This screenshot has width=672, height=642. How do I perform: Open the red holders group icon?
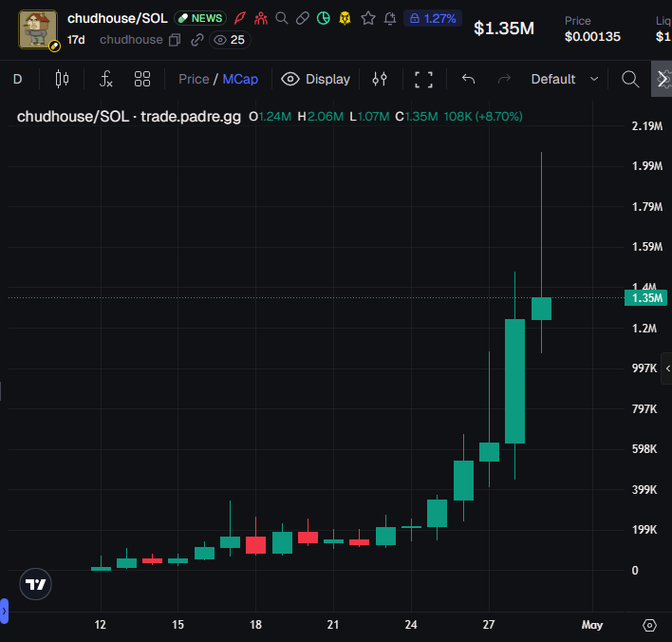click(261, 18)
